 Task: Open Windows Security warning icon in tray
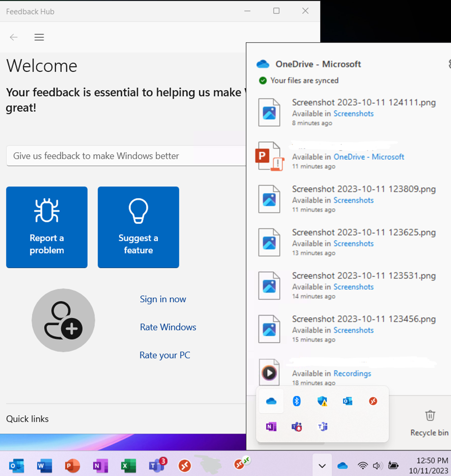tap(322, 401)
